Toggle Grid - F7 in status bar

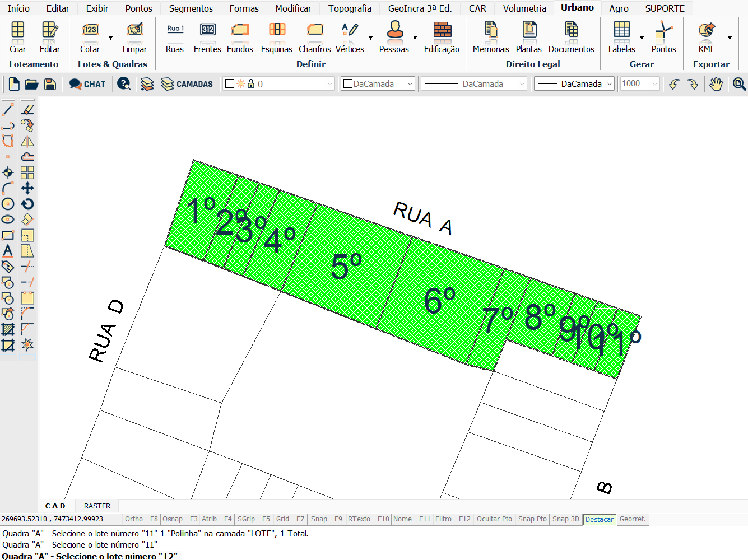pyautogui.click(x=290, y=519)
